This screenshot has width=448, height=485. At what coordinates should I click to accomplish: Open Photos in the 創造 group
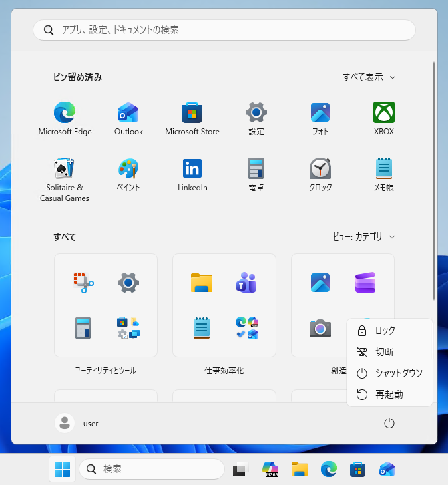[320, 283]
